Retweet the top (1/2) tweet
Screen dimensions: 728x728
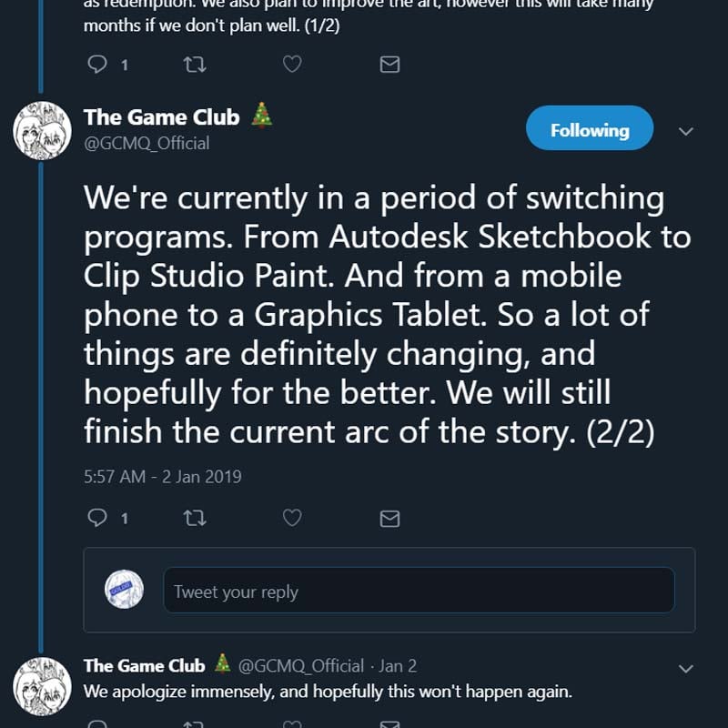pyautogui.click(x=195, y=65)
